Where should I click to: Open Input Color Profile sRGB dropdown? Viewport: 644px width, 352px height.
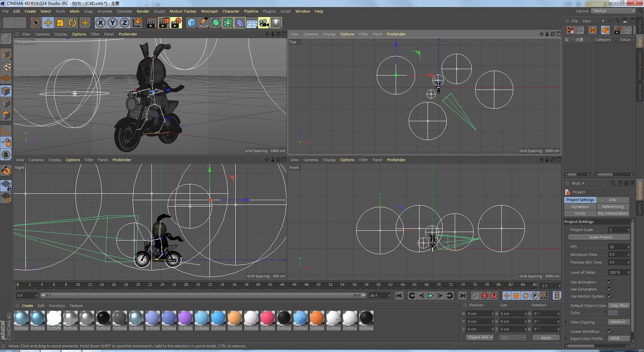click(x=619, y=339)
